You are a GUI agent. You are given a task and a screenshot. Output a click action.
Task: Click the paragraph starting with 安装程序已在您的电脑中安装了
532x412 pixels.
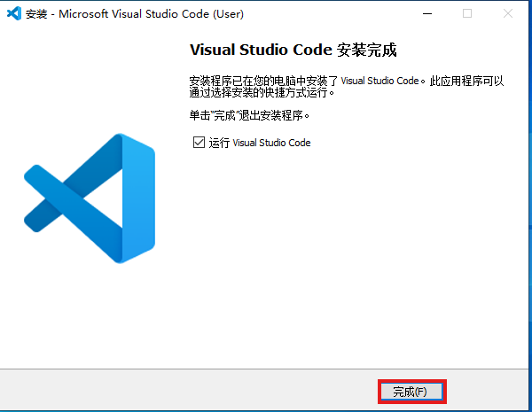[x=346, y=81]
